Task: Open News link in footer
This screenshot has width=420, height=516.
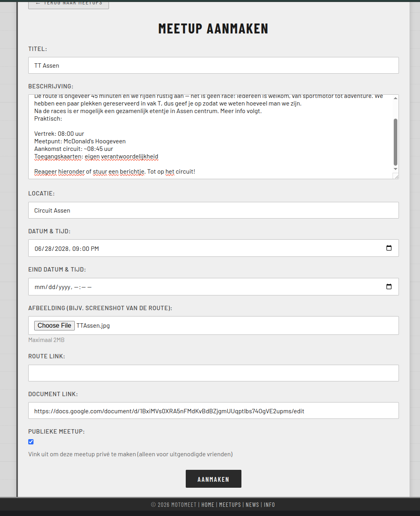Action: click(x=252, y=504)
